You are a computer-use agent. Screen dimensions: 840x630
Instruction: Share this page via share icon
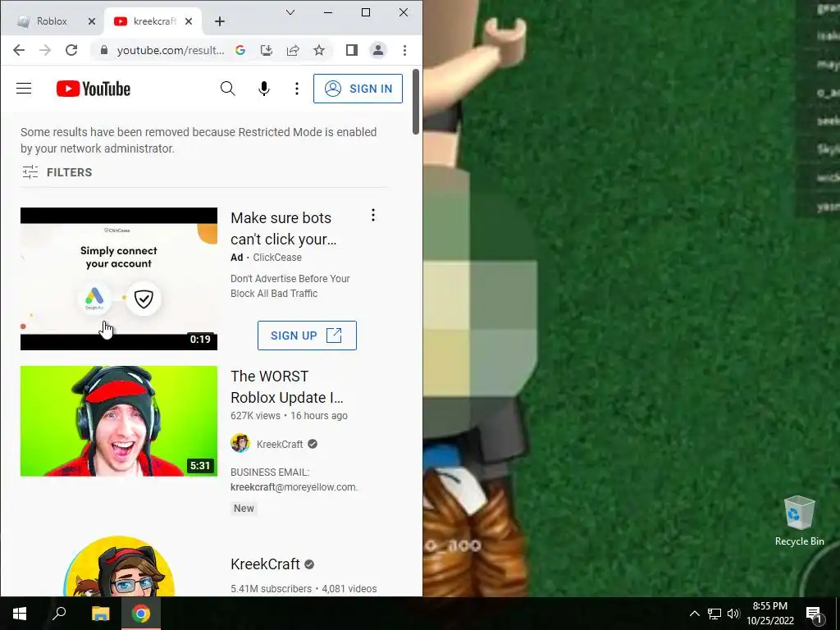click(293, 50)
